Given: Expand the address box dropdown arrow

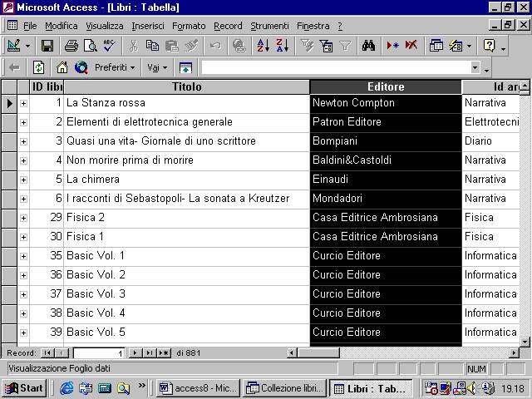Looking at the screenshot, I should pos(475,67).
